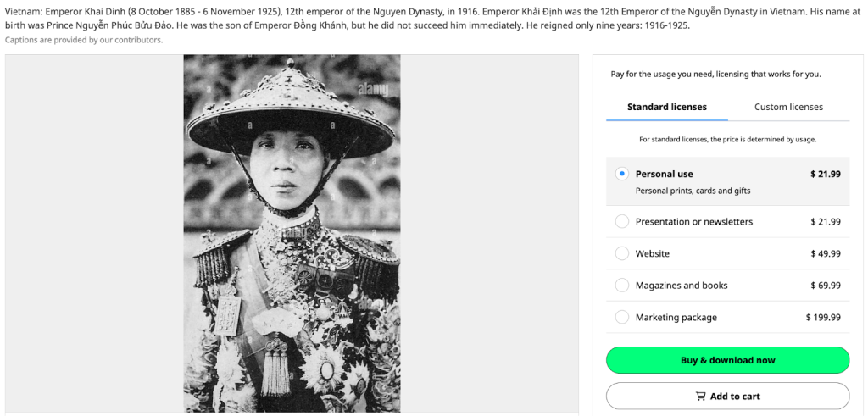The height and width of the screenshot is (416, 868).
Task: Click the 'Pay for the usage you need' text
Action: 715,75
